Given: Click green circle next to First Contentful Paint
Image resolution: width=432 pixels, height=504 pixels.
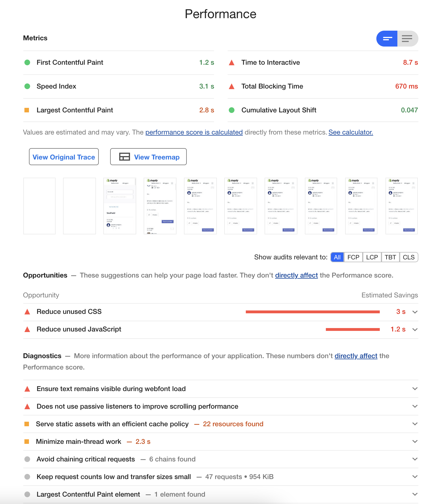Looking at the screenshot, I should 27,62.
